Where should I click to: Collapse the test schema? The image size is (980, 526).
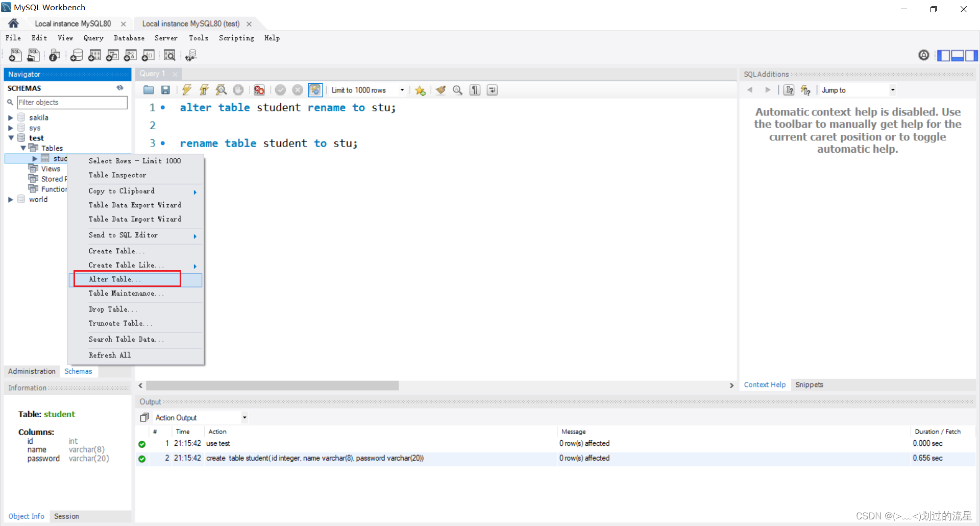[11, 138]
